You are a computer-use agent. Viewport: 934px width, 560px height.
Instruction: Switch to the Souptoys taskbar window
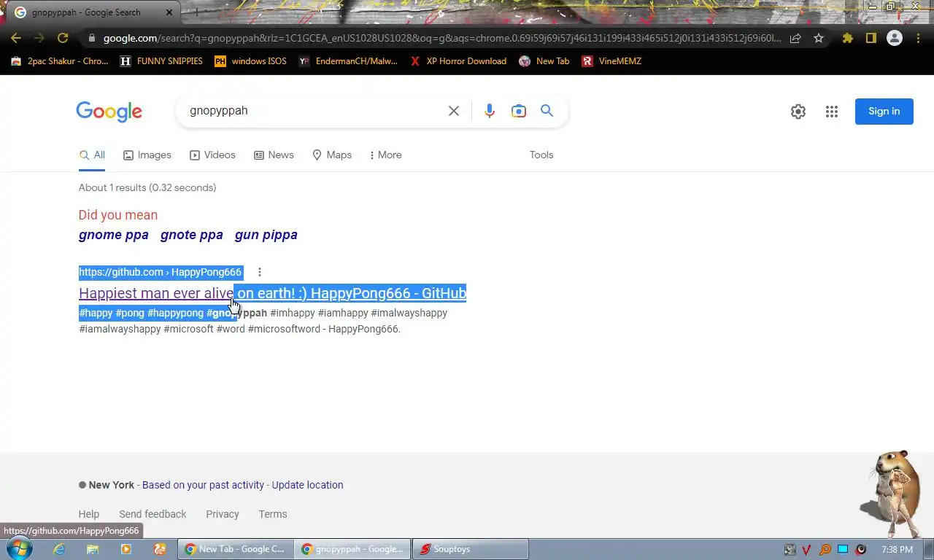(x=471, y=549)
